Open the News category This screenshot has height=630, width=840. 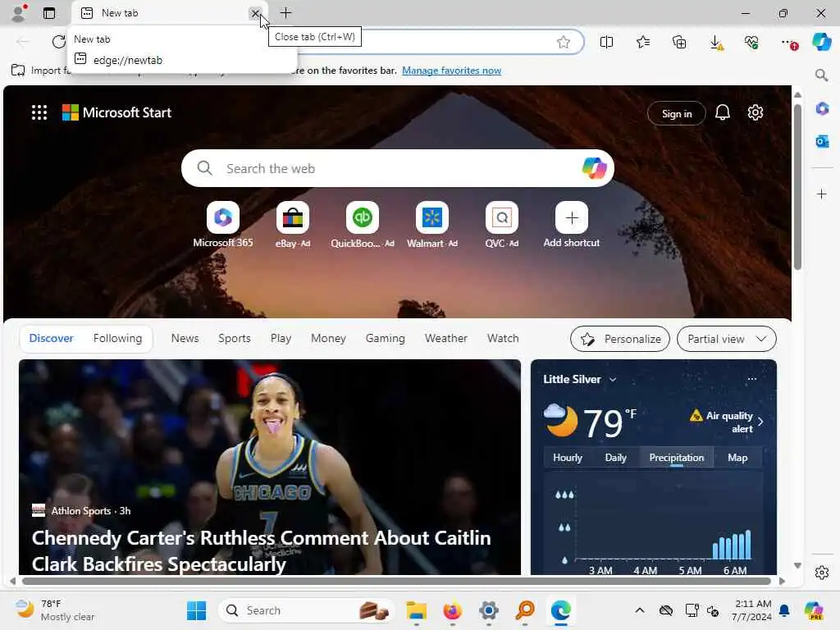[185, 339]
